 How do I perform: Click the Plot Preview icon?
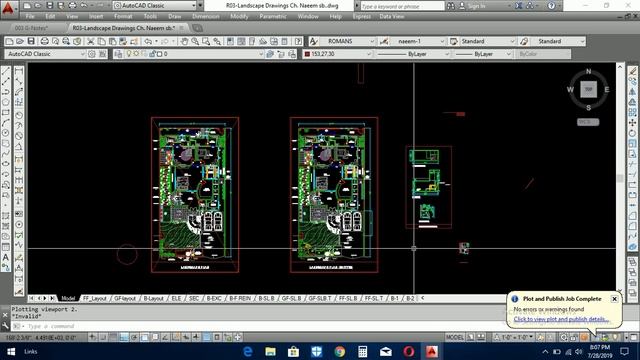[x=56, y=41]
